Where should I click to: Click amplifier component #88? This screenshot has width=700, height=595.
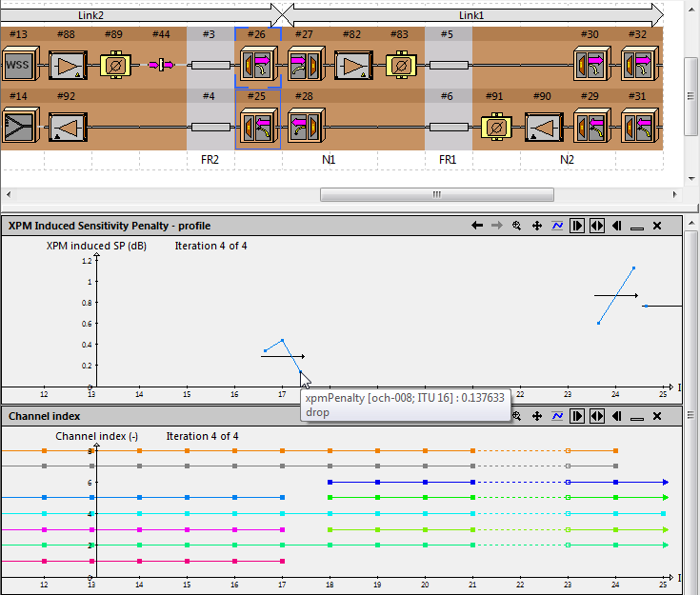pos(68,65)
